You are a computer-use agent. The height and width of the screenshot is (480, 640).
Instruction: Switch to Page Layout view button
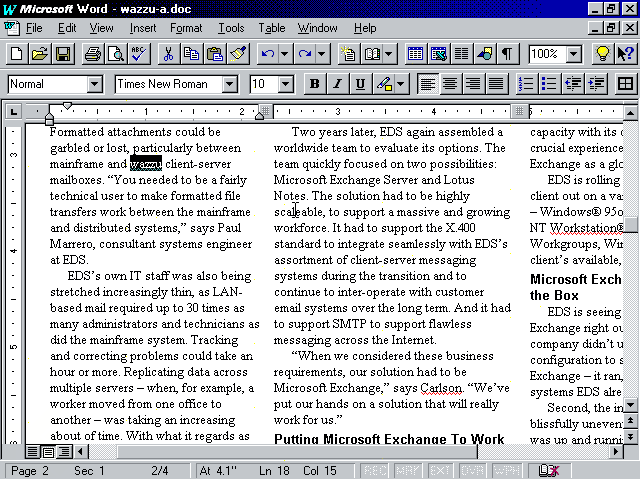pos(48,451)
